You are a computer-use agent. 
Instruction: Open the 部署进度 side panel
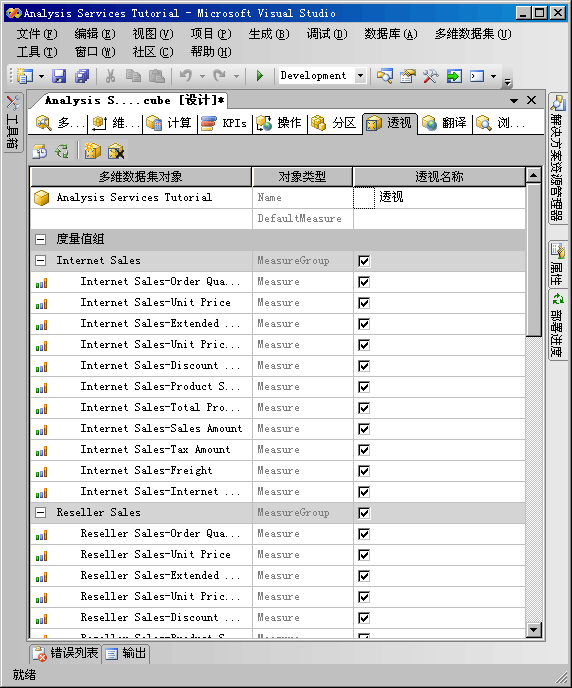tap(558, 325)
